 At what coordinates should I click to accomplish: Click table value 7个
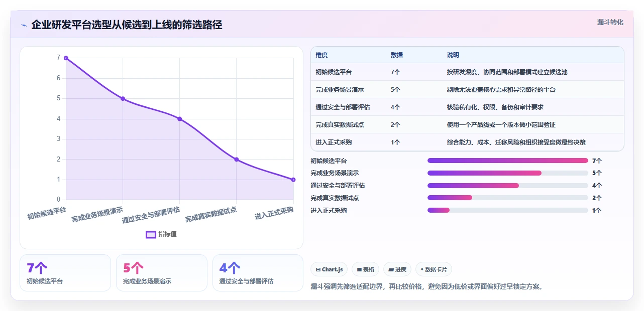pos(395,72)
